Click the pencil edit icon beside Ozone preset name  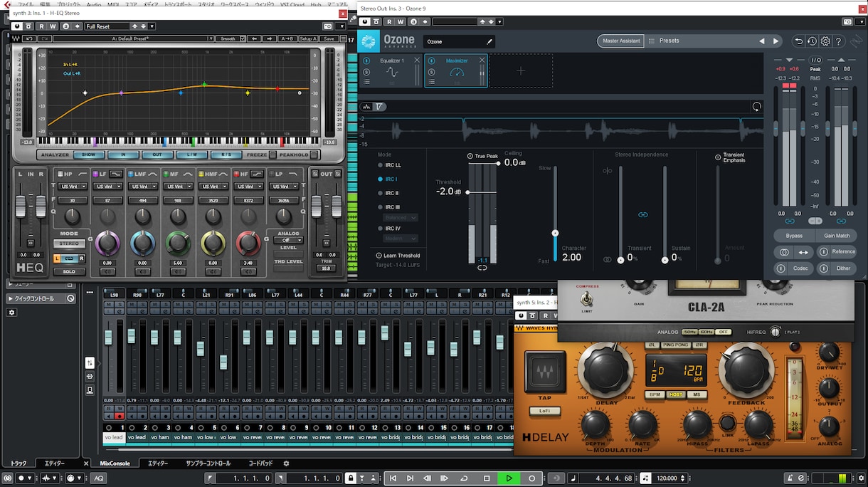pyautogui.click(x=489, y=41)
